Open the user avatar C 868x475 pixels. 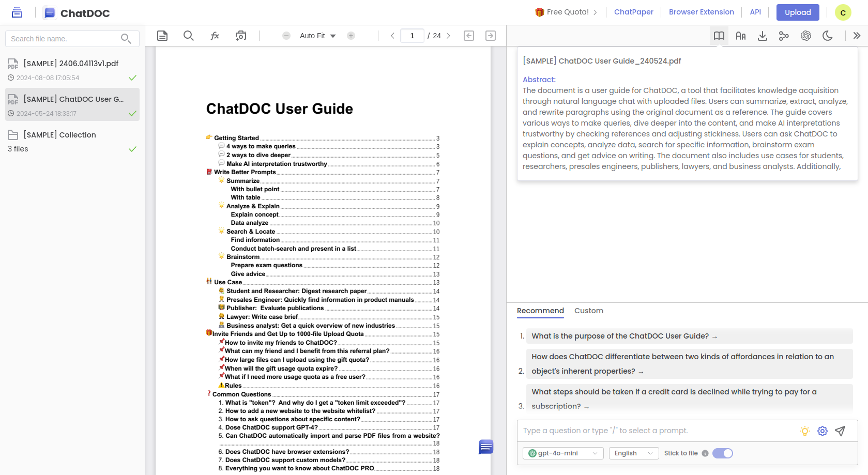[843, 12]
